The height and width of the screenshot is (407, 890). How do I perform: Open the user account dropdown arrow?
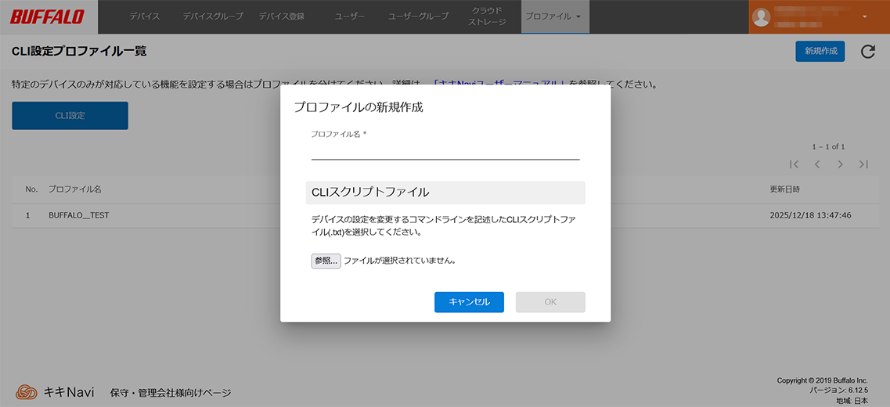[x=864, y=17]
